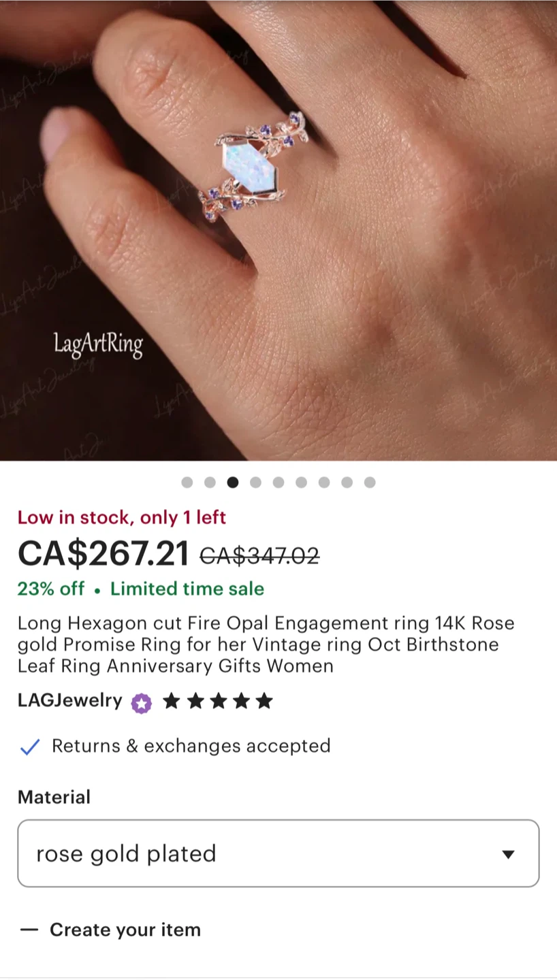Screen dimensions: 557x980
Task: Open the rose gold plated dropdown
Action: [278, 853]
